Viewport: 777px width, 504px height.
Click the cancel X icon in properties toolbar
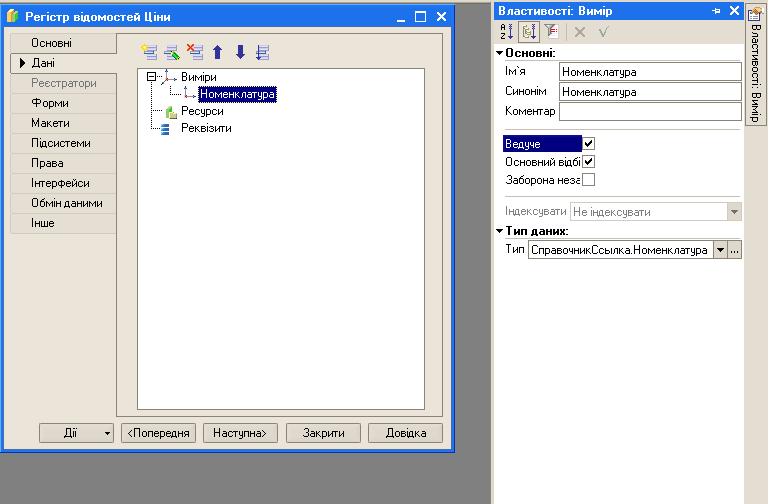tap(580, 33)
